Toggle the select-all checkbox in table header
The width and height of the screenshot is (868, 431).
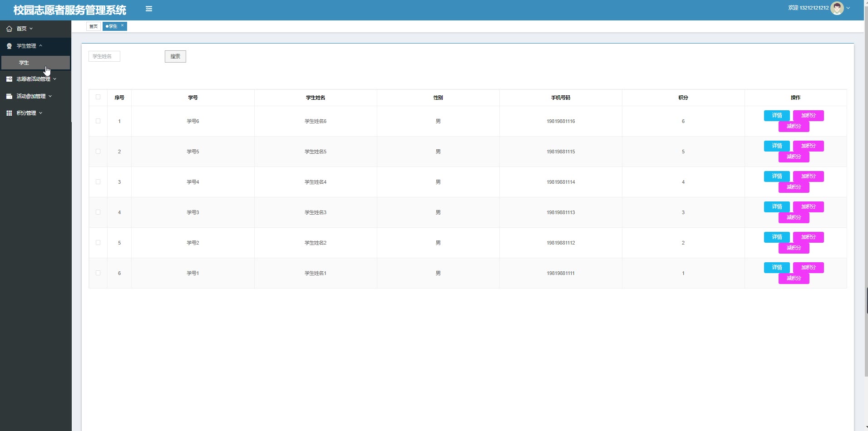click(x=98, y=97)
